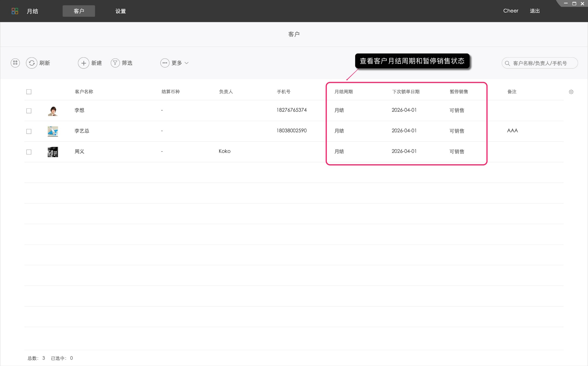Click the 退出 logout link
588x366 pixels.
tap(534, 11)
